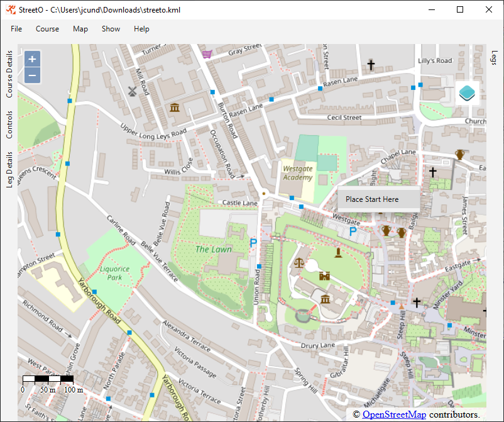This screenshot has width=504, height=422.
Task: Click the castle icon on the map
Action: [325, 276]
